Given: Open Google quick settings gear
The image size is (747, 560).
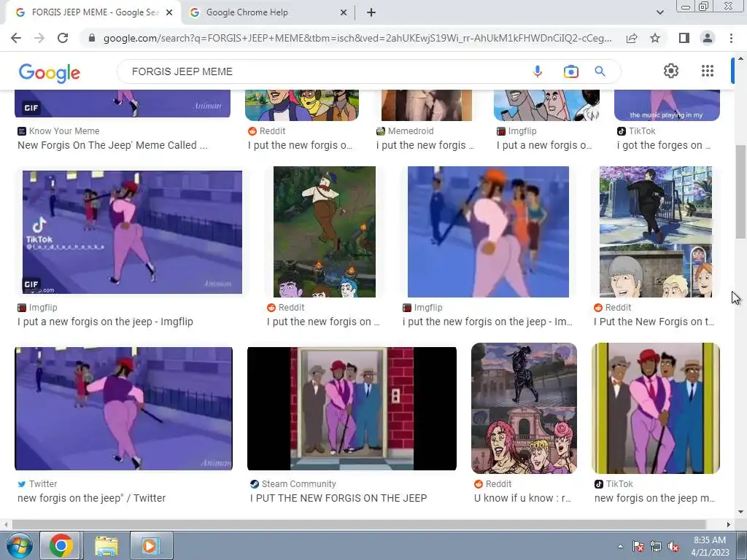Looking at the screenshot, I should coord(671,71).
